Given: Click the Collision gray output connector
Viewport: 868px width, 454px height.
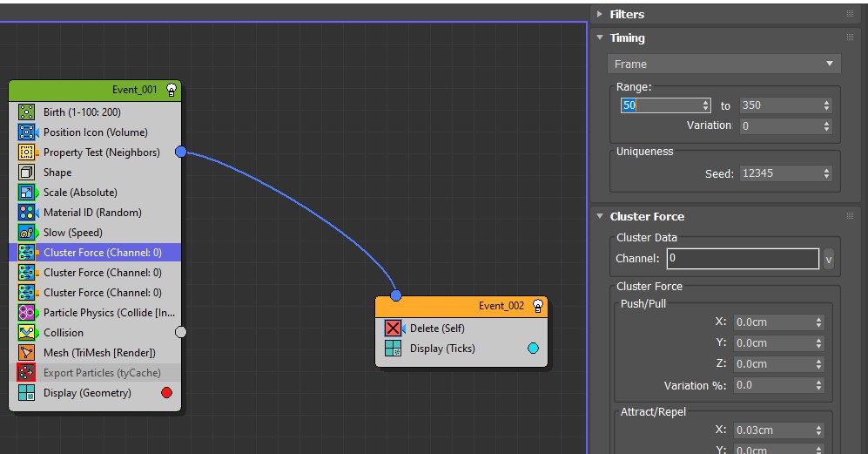Looking at the screenshot, I should point(181,332).
